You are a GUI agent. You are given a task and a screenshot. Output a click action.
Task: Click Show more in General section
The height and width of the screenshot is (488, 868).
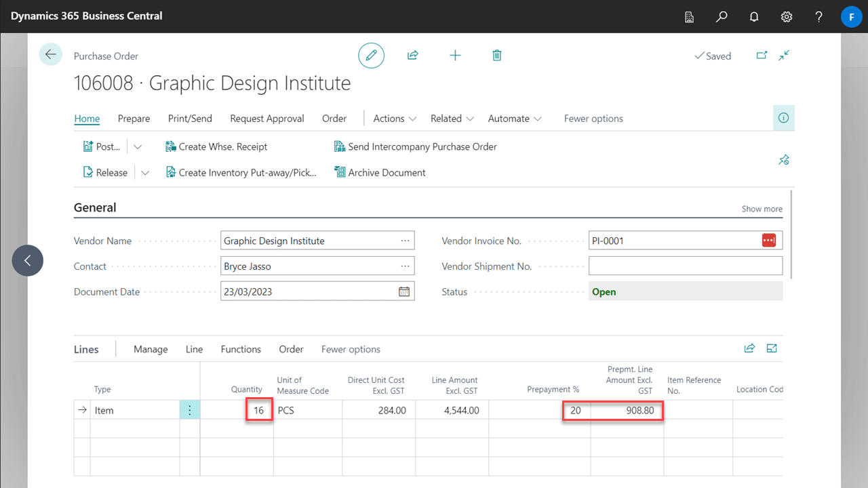(x=762, y=209)
